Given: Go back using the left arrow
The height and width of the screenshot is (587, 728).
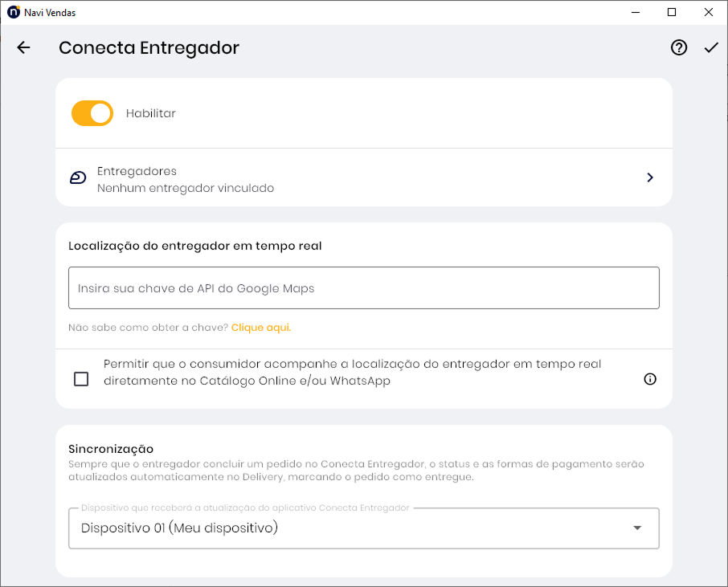Looking at the screenshot, I should pyautogui.click(x=23, y=47).
